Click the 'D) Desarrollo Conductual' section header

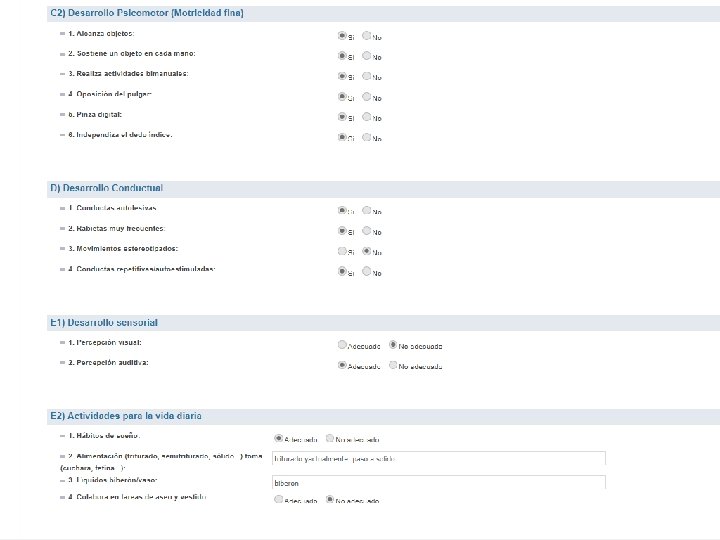(107, 187)
